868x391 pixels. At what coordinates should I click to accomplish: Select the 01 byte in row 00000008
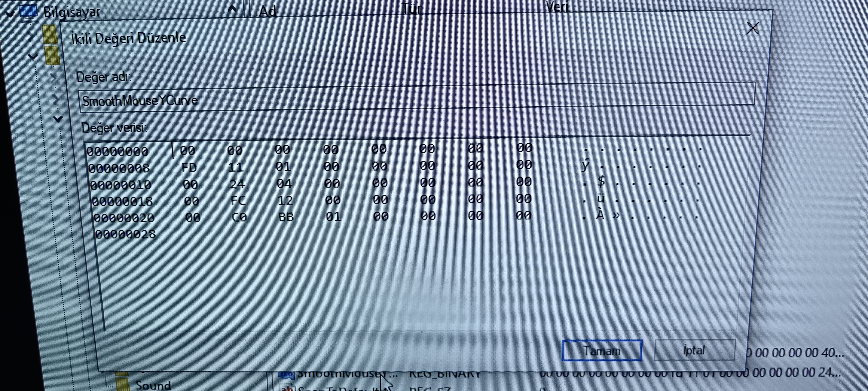(x=283, y=167)
